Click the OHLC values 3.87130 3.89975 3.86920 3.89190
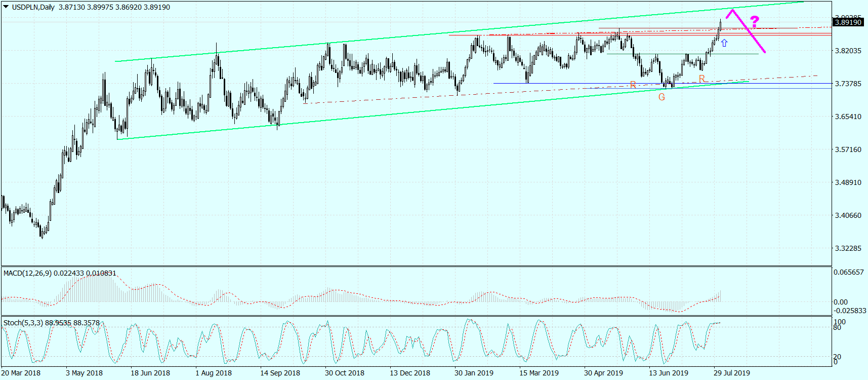This screenshot has width=868, height=380. tap(114, 7)
